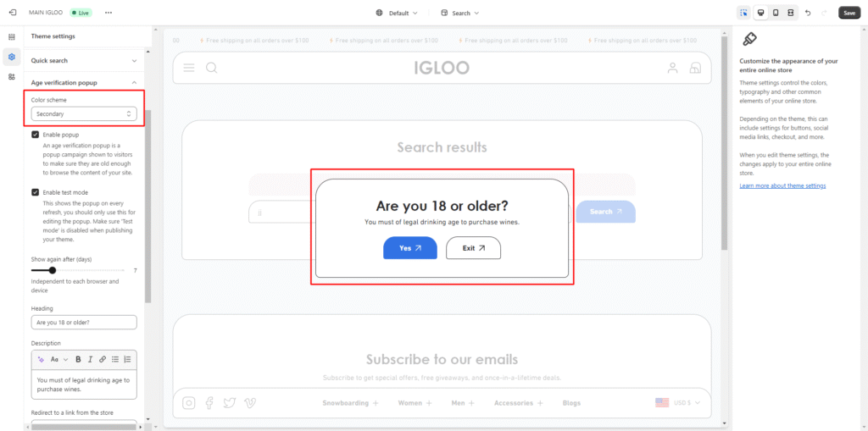Open the Sections sidebar icon
The image size is (868, 431).
[x=12, y=37]
